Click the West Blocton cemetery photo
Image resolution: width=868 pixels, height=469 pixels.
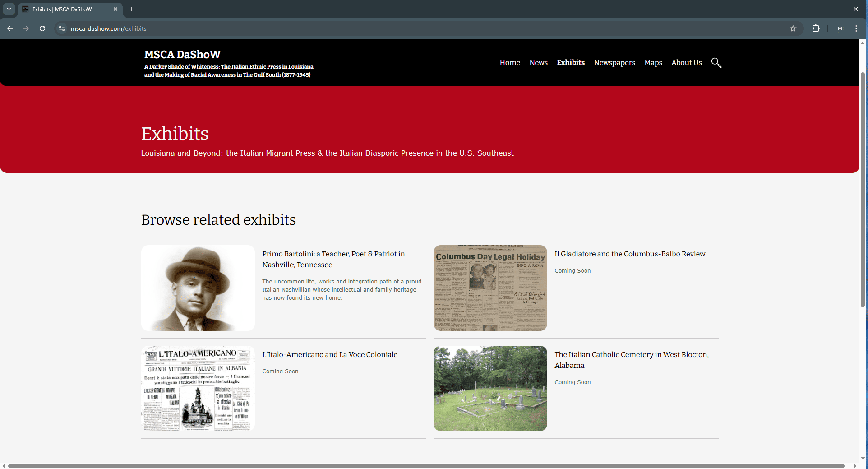coord(490,388)
